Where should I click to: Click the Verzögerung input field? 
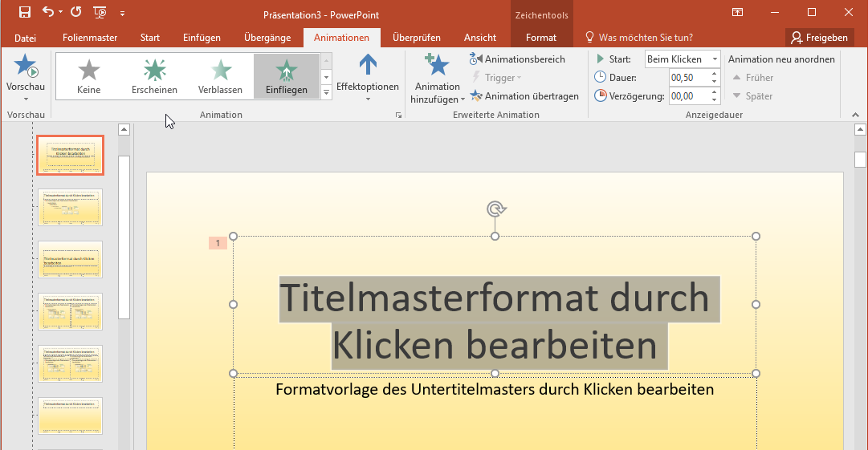pos(687,96)
